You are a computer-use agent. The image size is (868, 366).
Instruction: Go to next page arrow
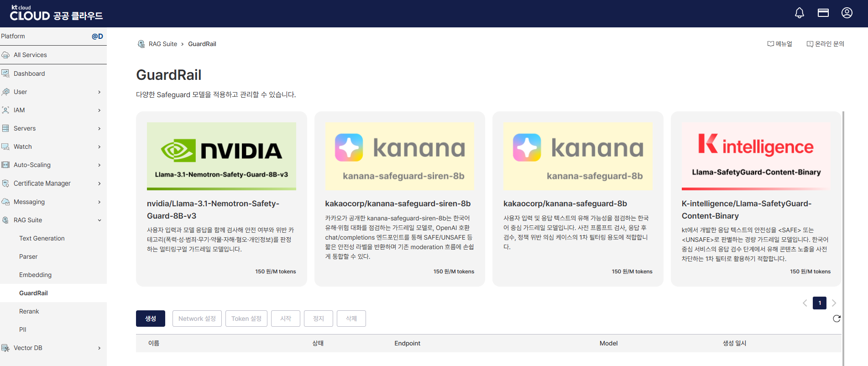tap(834, 303)
